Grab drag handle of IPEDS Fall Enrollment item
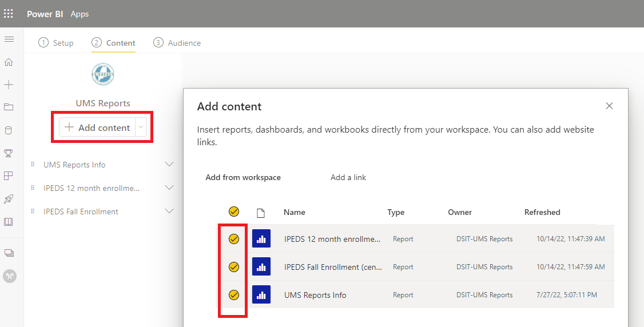Image resolution: width=644 pixels, height=327 pixels. (x=33, y=212)
